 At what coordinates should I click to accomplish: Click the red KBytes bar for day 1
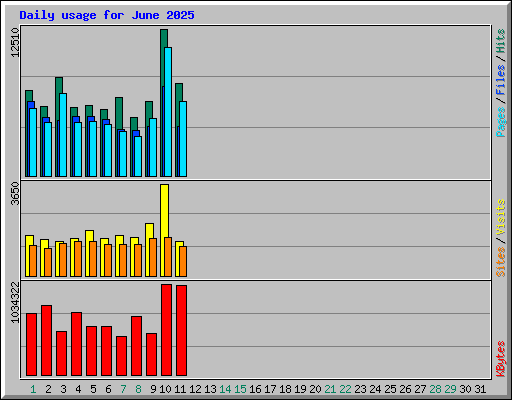[31, 344]
